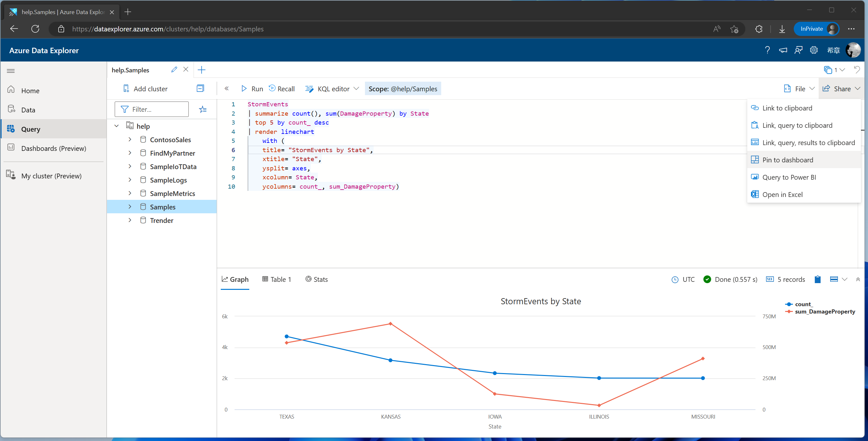This screenshot has width=868, height=441.
Task: Add page to favorites star icon
Action: click(x=734, y=29)
